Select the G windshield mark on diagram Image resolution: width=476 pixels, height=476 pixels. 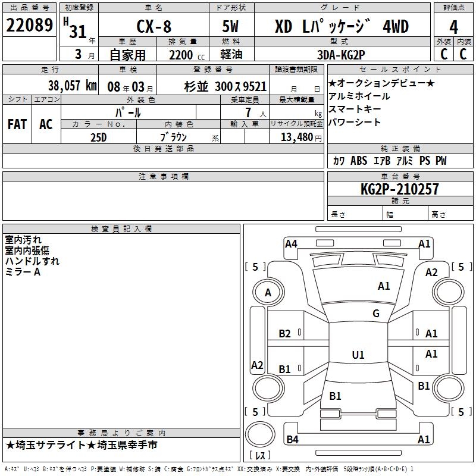click(376, 313)
